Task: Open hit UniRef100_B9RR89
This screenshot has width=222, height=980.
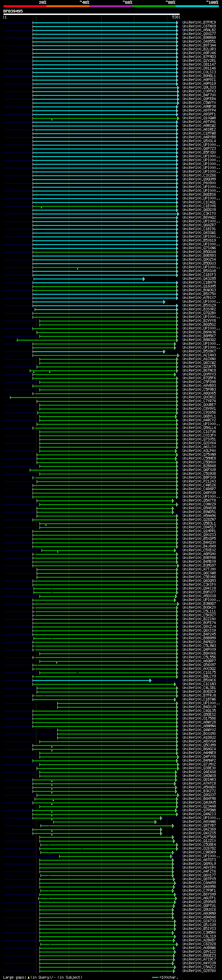Action: 199,38
